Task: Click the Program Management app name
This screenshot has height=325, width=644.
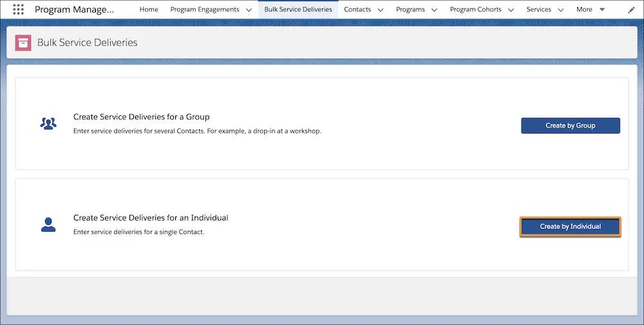Action: [74, 10]
